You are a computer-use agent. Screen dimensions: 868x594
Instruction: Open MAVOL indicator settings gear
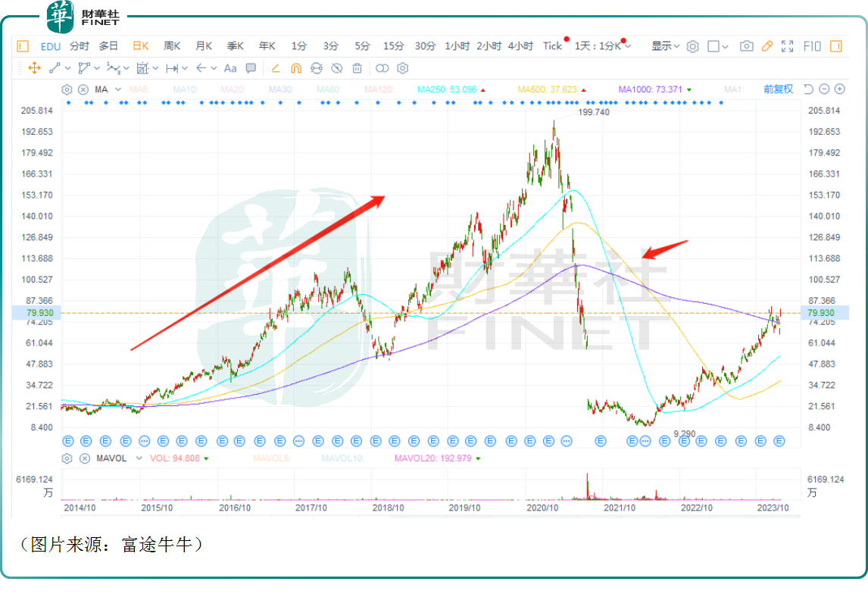coord(67,458)
